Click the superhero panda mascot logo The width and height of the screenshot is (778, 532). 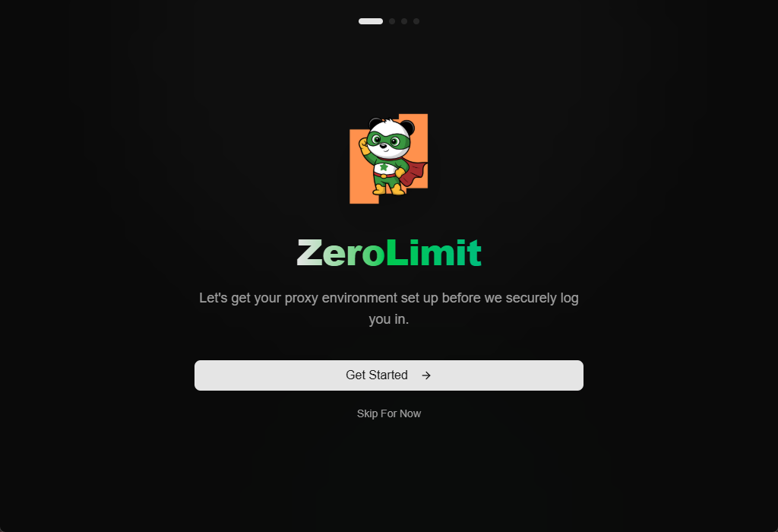pos(388,158)
